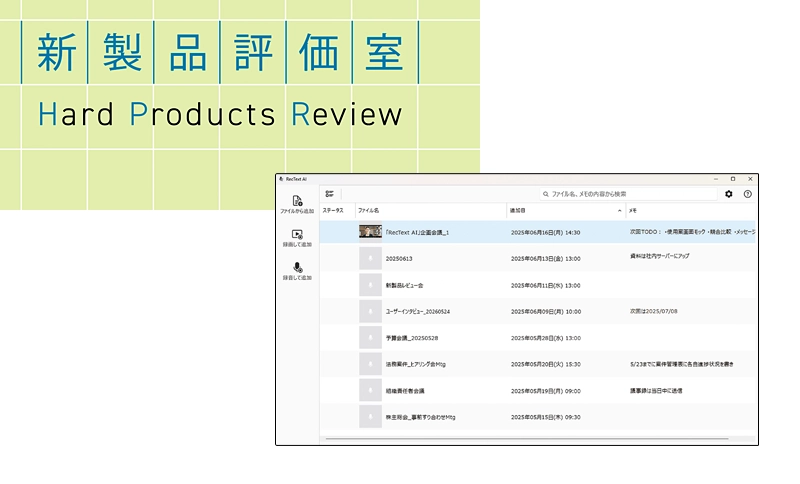Click date 2025年05月19日(月) 09:00
800x484 pixels.
(546, 391)
